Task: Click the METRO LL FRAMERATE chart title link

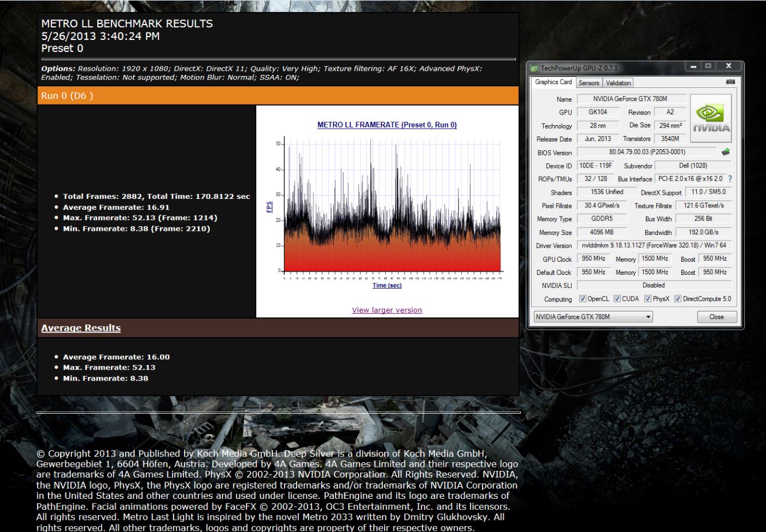Action: [387, 125]
